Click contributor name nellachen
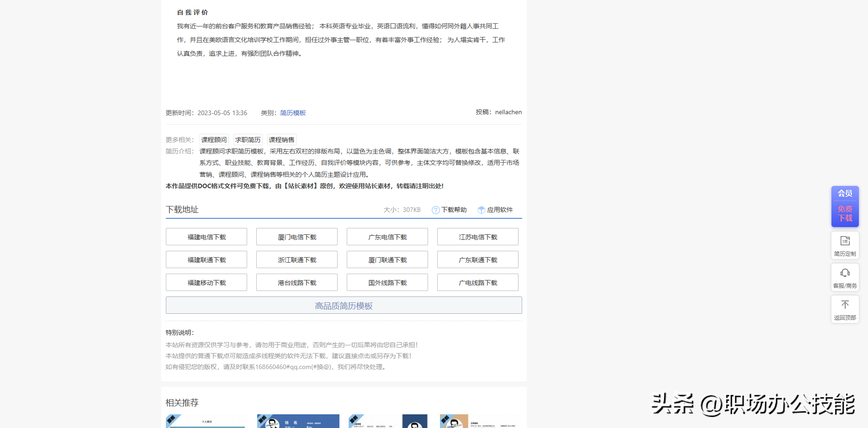This screenshot has height=428, width=868. tap(508, 112)
